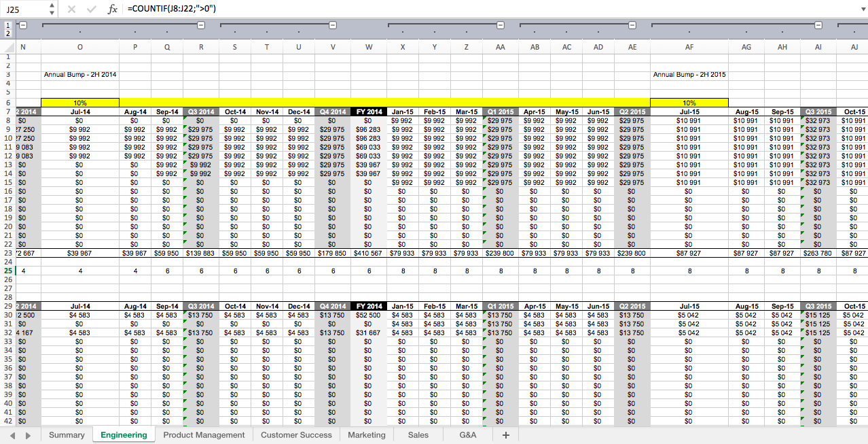868x444 pixels.
Task: Click the confirm checkmark in formula bar
Action: click(x=91, y=10)
